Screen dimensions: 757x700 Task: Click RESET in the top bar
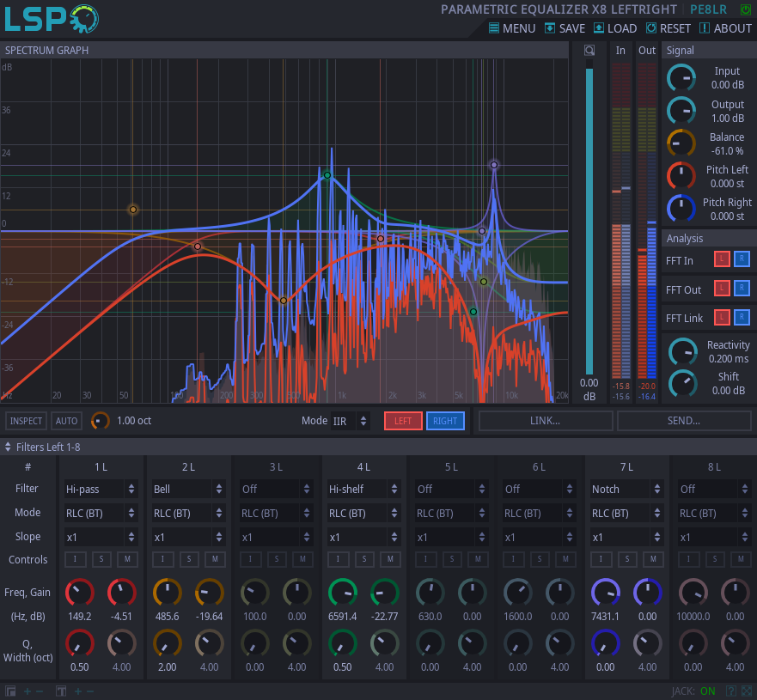point(668,28)
